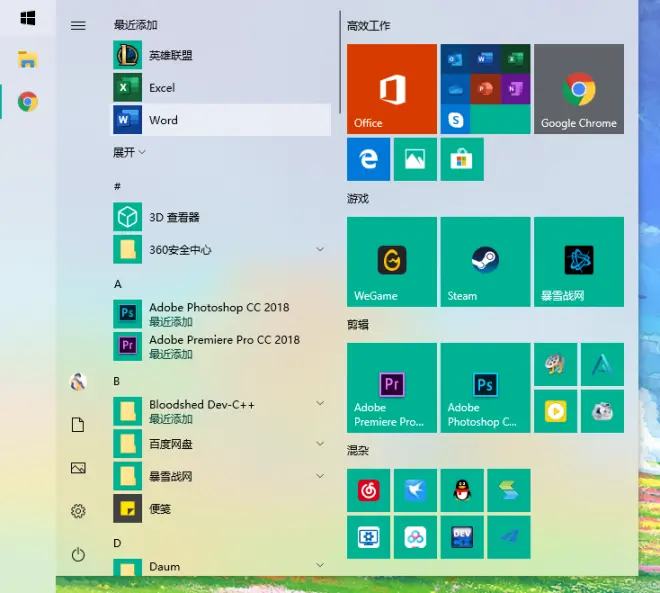The width and height of the screenshot is (660, 593).
Task: Open the monitor with gear tile
Action: click(x=368, y=537)
